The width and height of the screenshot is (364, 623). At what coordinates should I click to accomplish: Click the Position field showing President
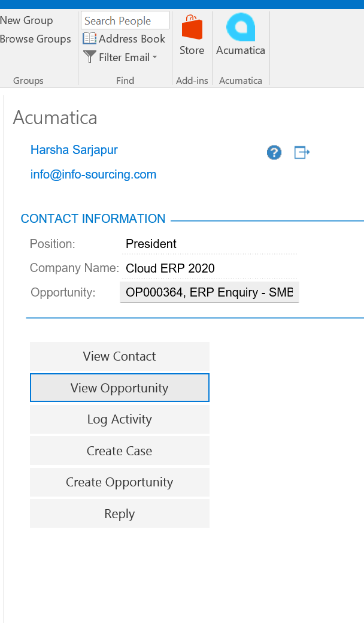[210, 244]
